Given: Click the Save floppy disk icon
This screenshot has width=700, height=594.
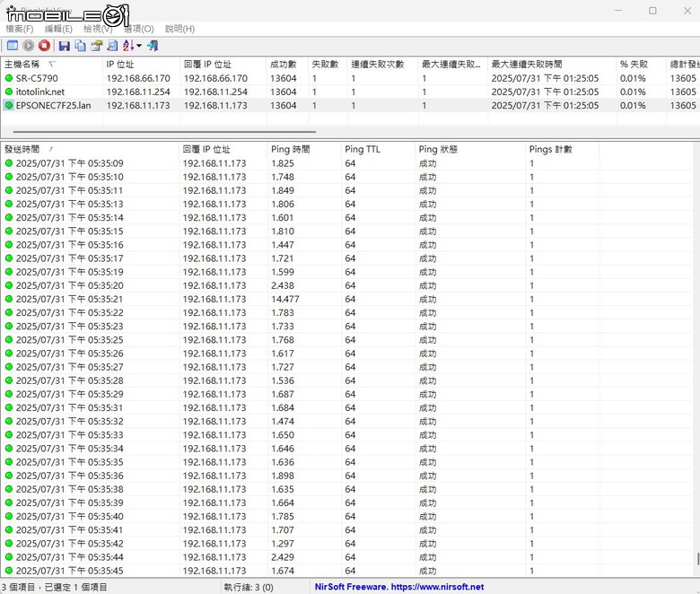Looking at the screenshot, I should point(65,46).
